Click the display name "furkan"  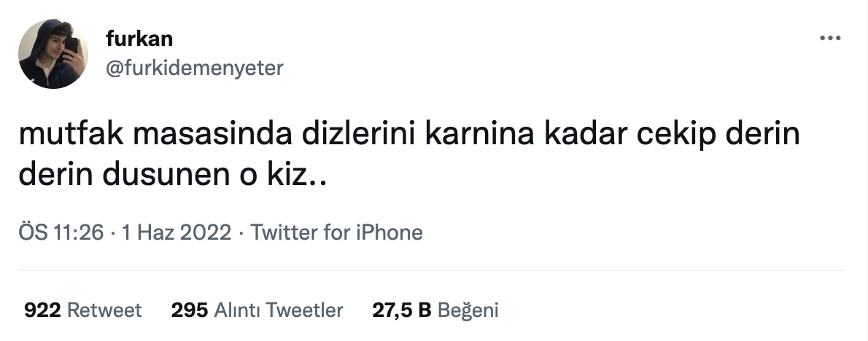pyautogui.click(x=139, y=39)
